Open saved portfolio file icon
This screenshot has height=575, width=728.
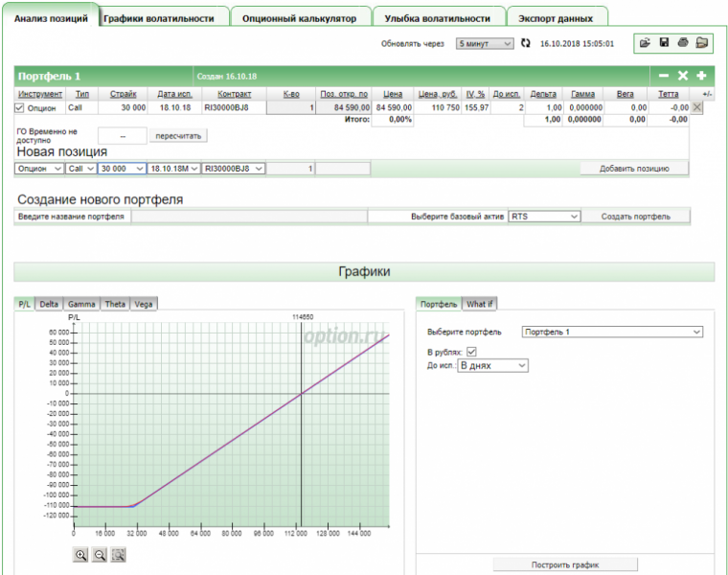[x=645, y=43]
